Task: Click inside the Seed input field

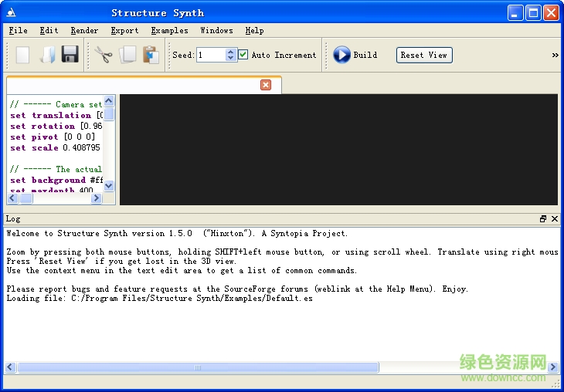Action: click(210, 55)
